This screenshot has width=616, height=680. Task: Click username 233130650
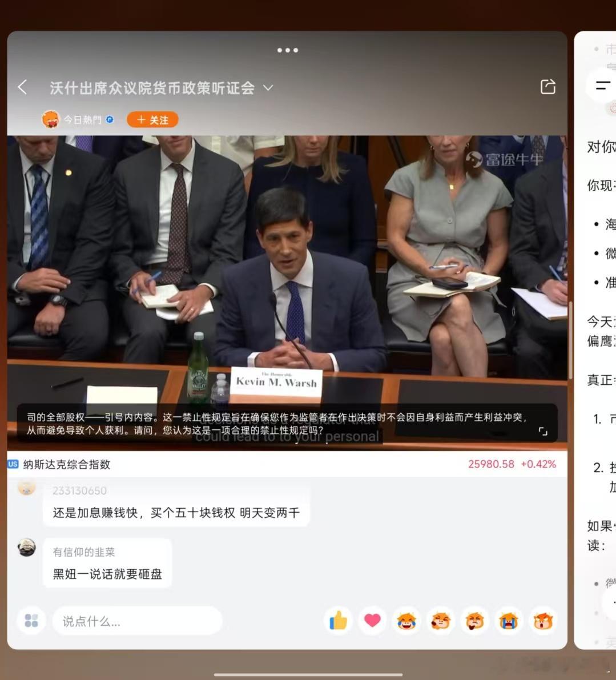click(80, 490)
